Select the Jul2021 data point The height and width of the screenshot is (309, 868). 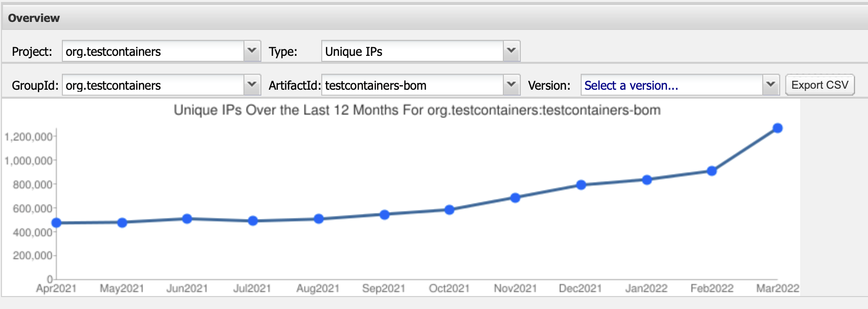[253, 221]
